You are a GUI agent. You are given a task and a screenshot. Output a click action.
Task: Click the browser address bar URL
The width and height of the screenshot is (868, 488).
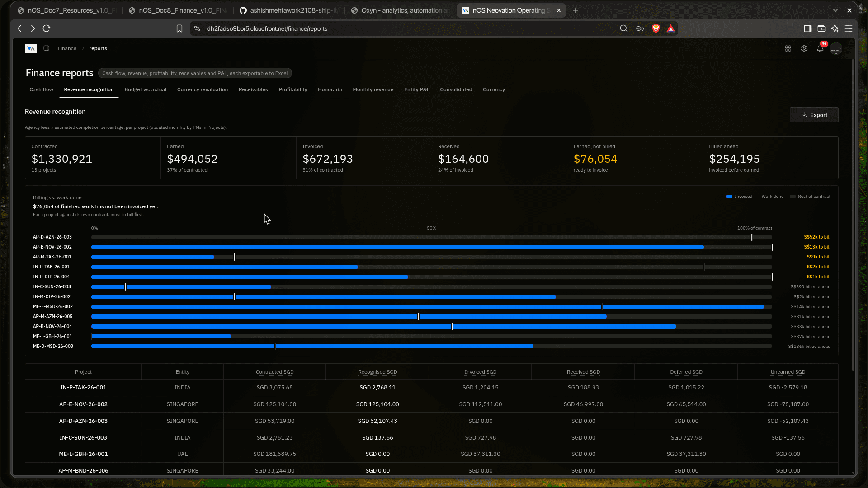[x=267, y=28]
